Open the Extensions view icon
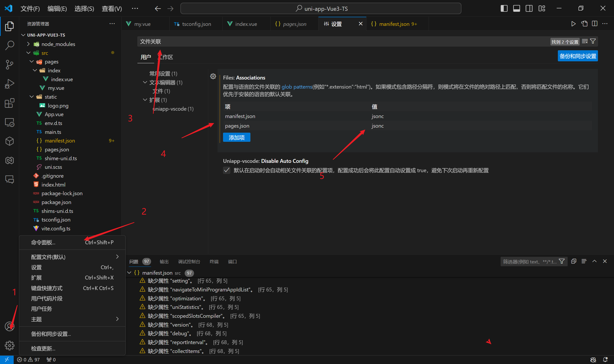Viewport: 614px width, 364px height. point(9,103)
